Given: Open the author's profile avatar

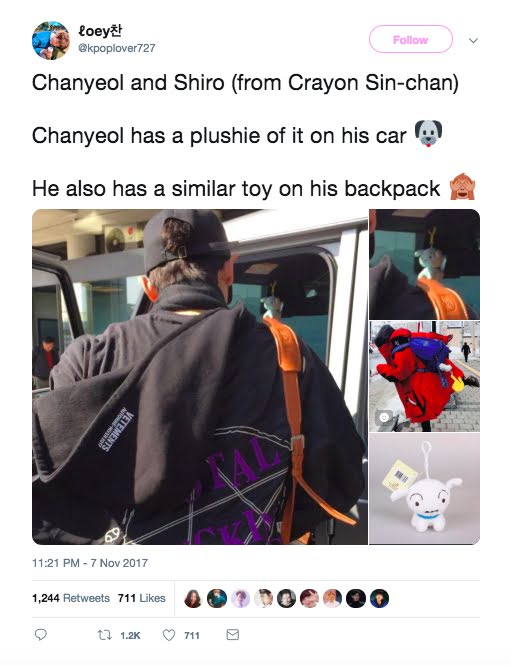Looking at the screenshot, I should click(x=51, y=40).
